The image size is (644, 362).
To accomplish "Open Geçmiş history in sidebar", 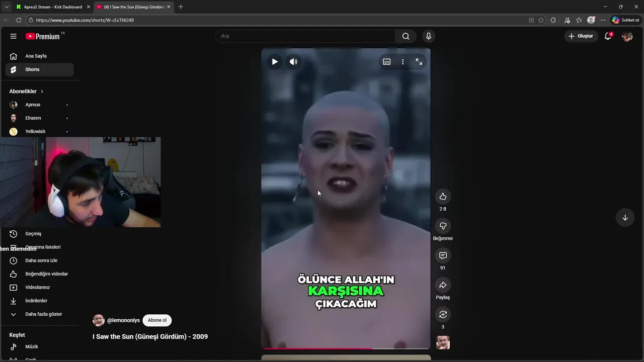I will click(39, 234).
